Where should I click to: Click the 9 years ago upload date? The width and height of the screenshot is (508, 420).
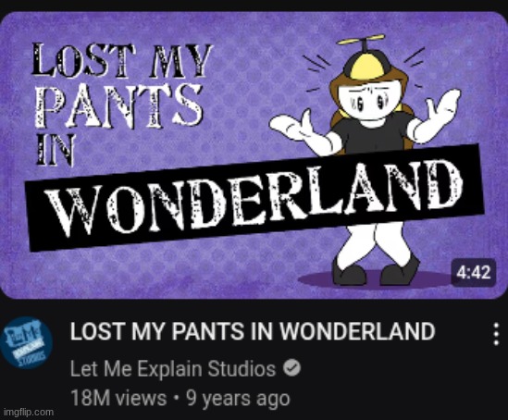(238, 398)
